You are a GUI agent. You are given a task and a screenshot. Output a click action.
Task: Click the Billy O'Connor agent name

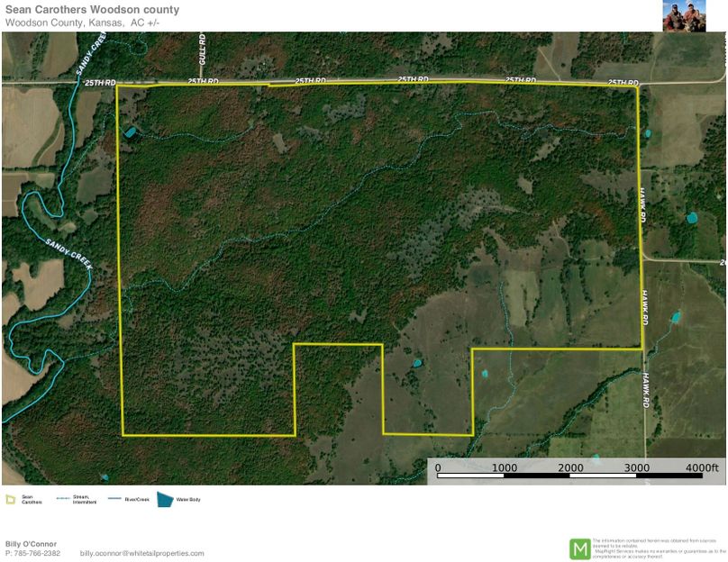(31, 544)
